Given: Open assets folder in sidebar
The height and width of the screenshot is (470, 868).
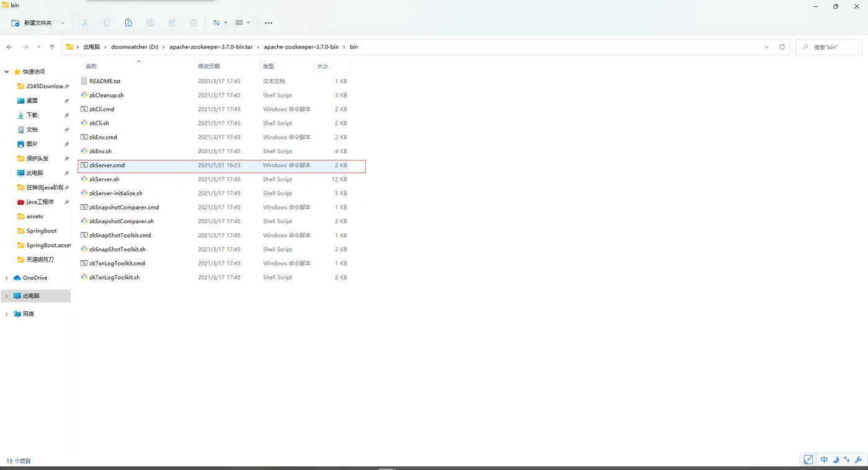Looking at the screenshot, I should tap(30, 216).
